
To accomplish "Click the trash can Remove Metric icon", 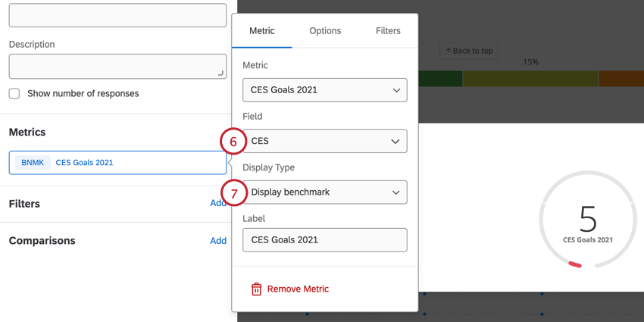I will pyautogui.click(x=256, y=289).
